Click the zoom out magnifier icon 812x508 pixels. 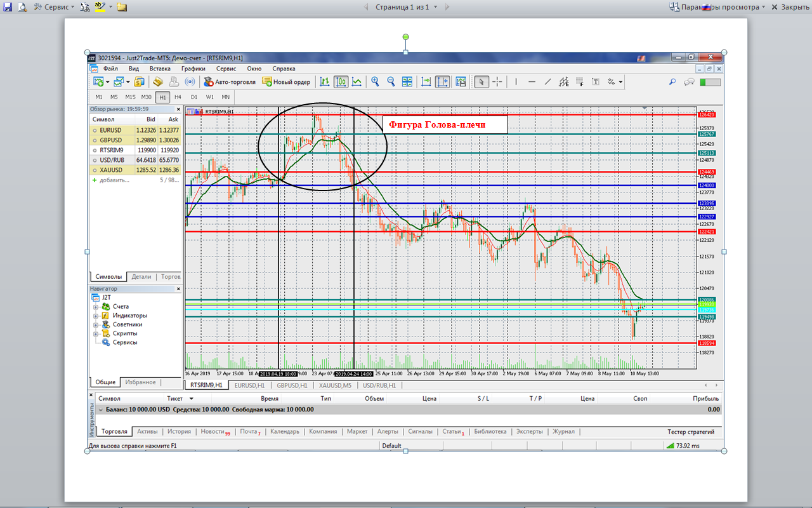(x=391, y=82)
